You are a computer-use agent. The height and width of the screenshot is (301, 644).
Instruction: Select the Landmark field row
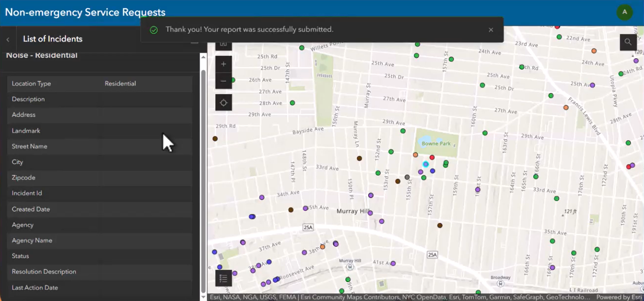tap(100, 131)
